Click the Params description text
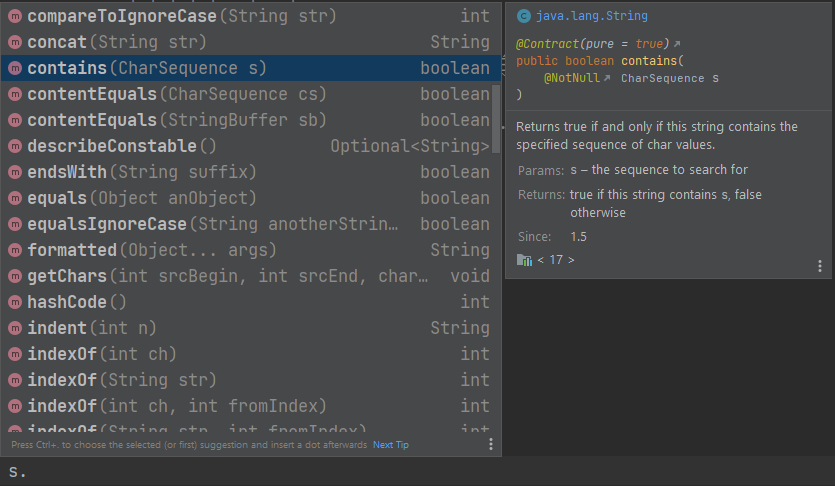Image resolution: width=835 pixels, height=486 pixels. (x=659, y=170)
